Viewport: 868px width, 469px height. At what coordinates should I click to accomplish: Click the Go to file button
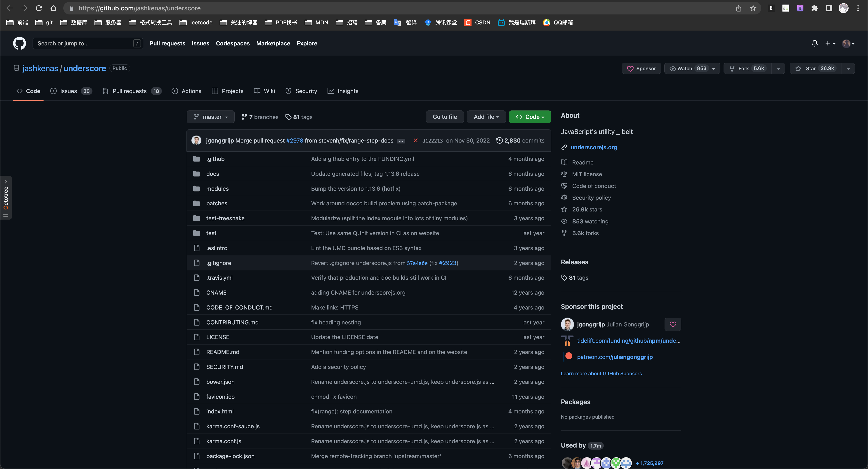pos(444,117)
